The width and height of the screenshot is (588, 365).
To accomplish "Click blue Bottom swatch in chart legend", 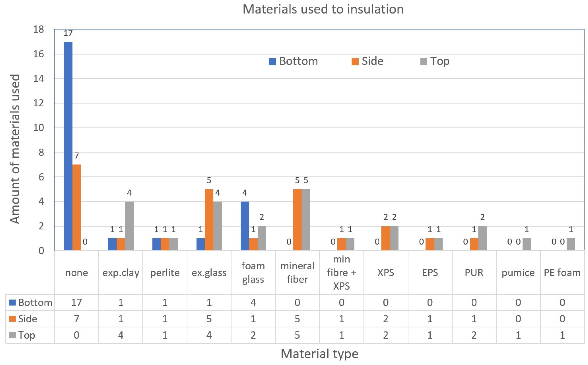I will pyautogui.click(x=272, y=62).
